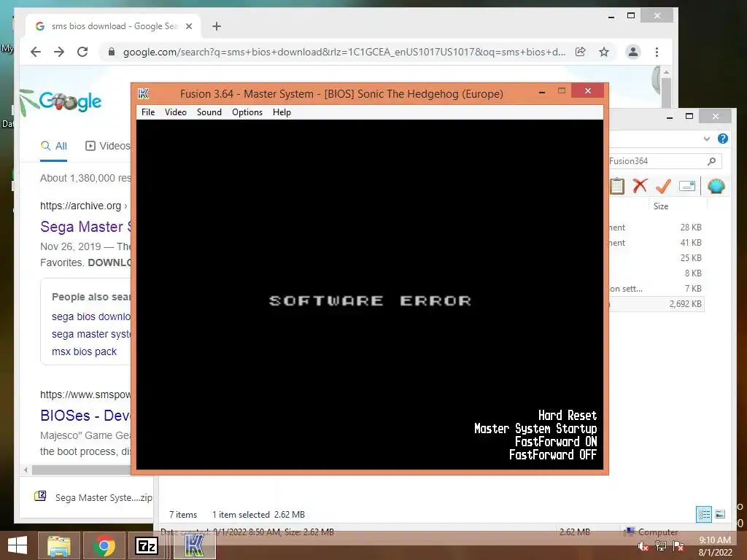Expand the Explorer ribbon chevron
The height and width of the screenshot is (560, 747).
pos(706,139)
